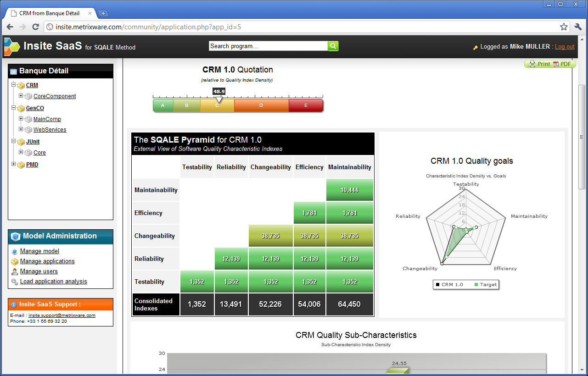Viewport: 588px width, 376px height.
Task: Click the JUnit application package icon
Action: pos(21,142)
